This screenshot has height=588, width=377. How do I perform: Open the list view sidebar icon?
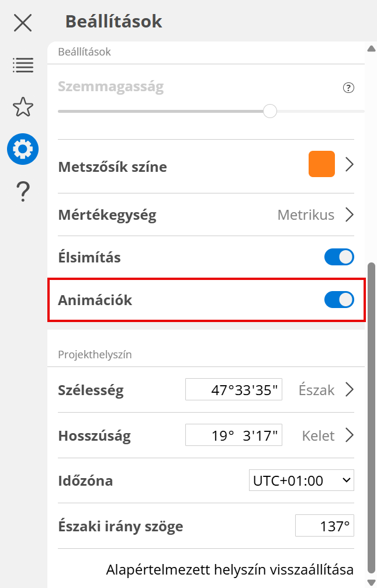click(x=23, y=65)
